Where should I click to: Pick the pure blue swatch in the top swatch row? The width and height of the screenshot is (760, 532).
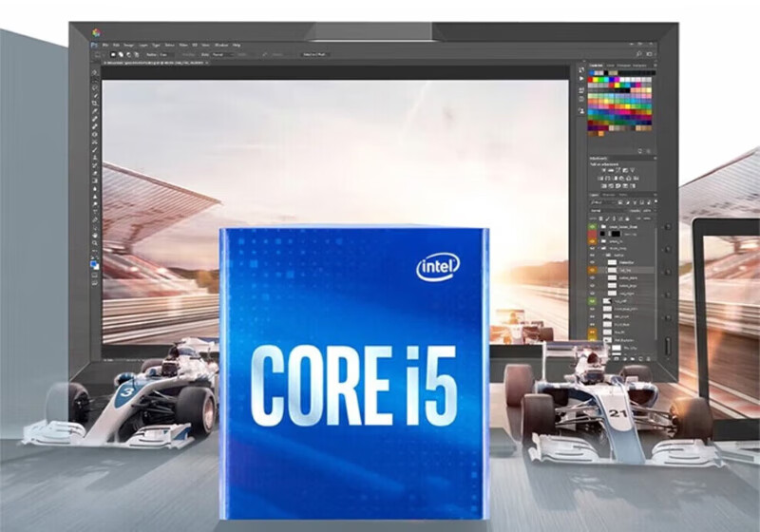[612, 80]
